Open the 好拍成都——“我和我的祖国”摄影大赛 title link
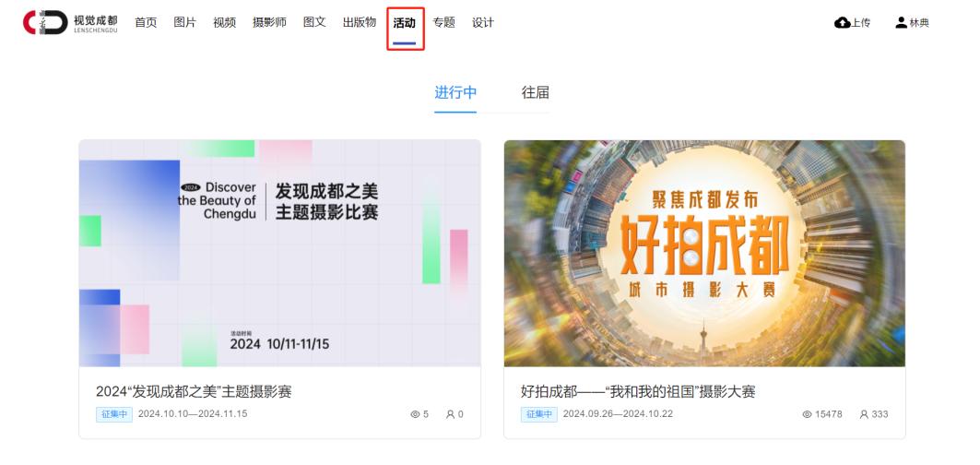The width and height of the screenshot is (980, 465). click(638, 392)
